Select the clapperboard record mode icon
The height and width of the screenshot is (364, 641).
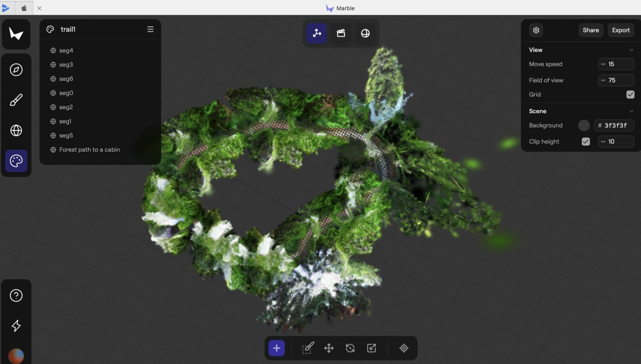(341, 33)
